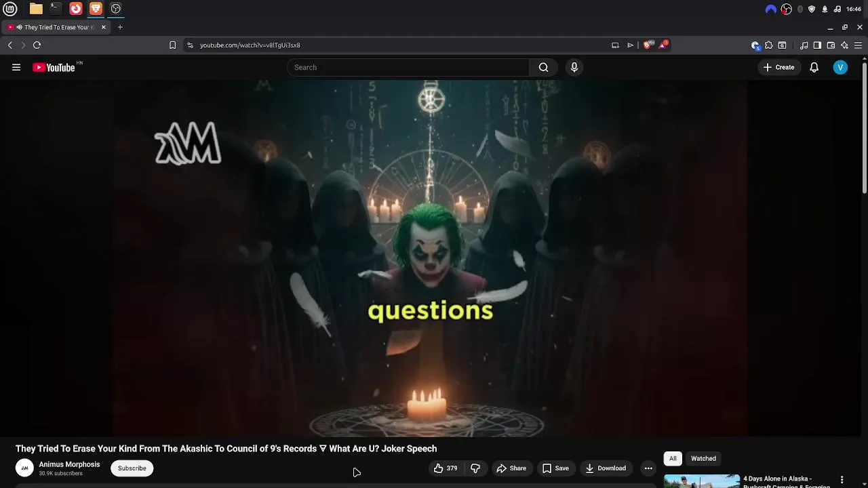Click the extension icon with badge 5

click(755, 45)
